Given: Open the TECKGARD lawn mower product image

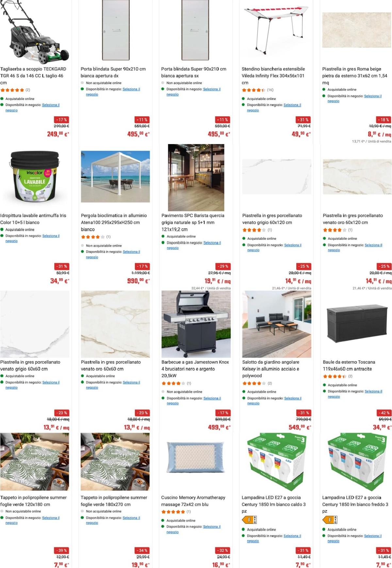Looking at the screenshot, I should 35,32.
